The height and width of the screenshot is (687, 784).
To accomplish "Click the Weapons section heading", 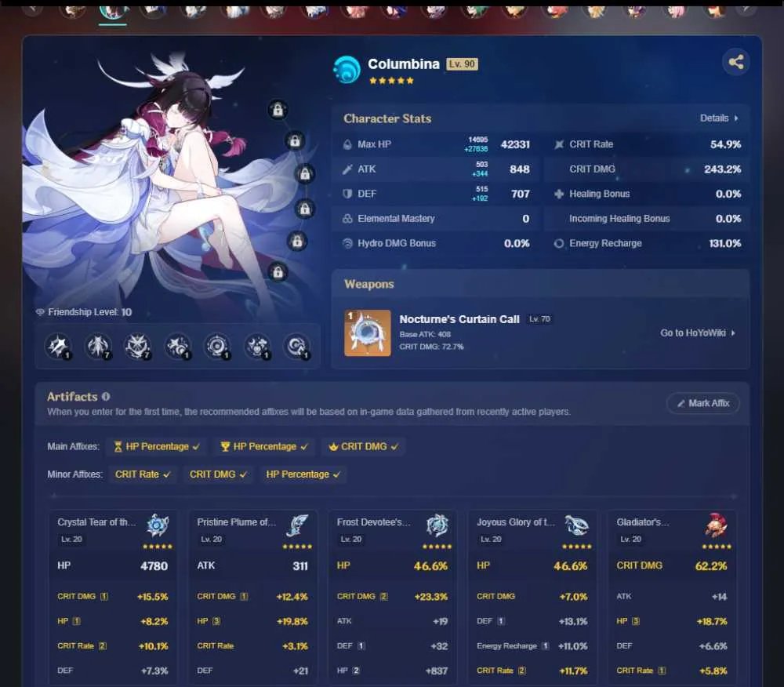I will [369, 284].
